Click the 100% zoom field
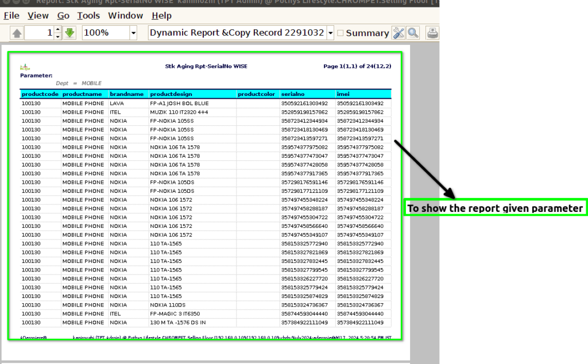Image resolution: width=588 pixels, height=364 pixels. [106, 33]
